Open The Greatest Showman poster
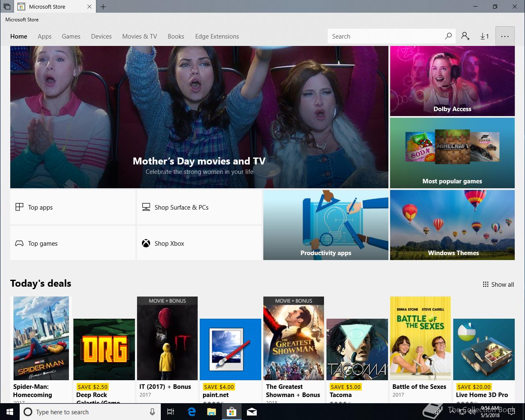 pos(294,338)
